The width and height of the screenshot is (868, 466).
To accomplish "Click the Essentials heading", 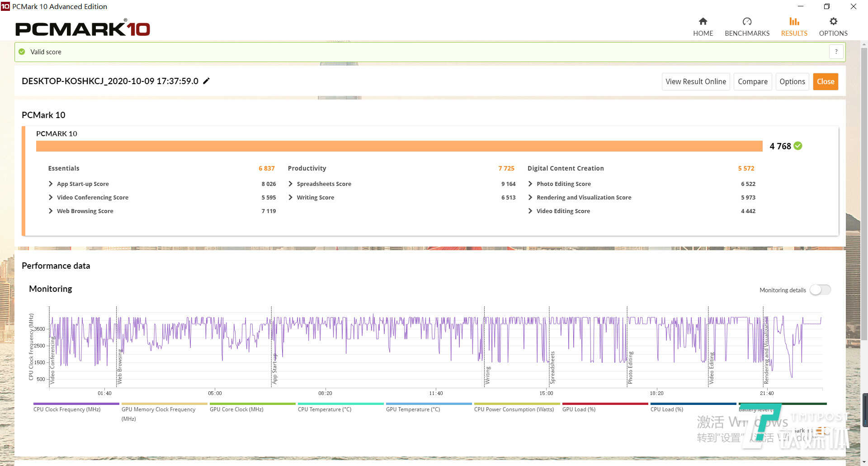I will tap(64, 168).
